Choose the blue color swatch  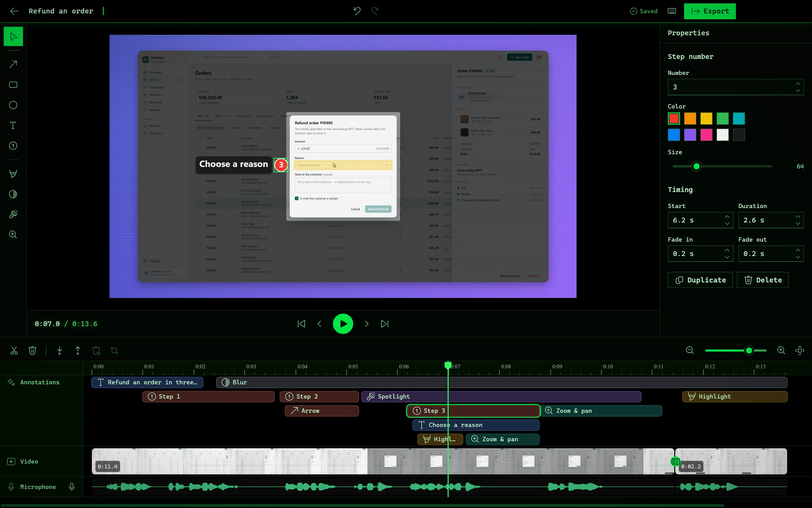[674, 135]
